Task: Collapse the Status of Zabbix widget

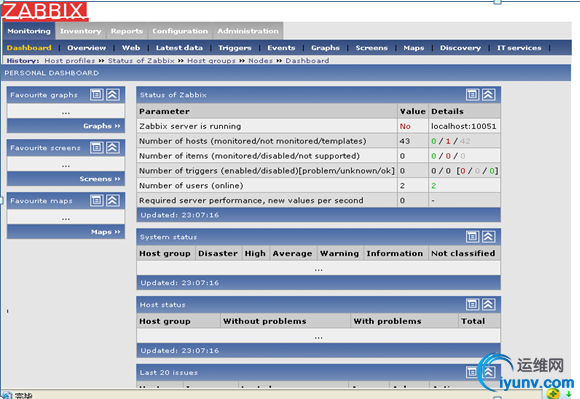Action: coord(489,95)
